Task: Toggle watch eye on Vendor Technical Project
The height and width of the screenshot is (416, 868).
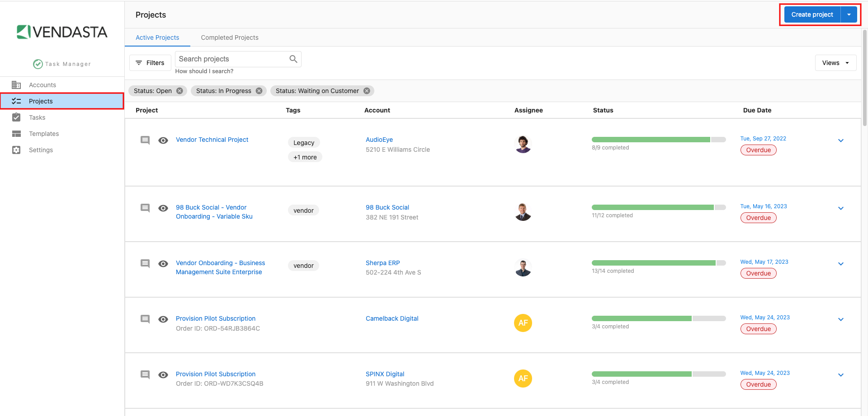Action: pyautogui.click(x=163, y=140)
